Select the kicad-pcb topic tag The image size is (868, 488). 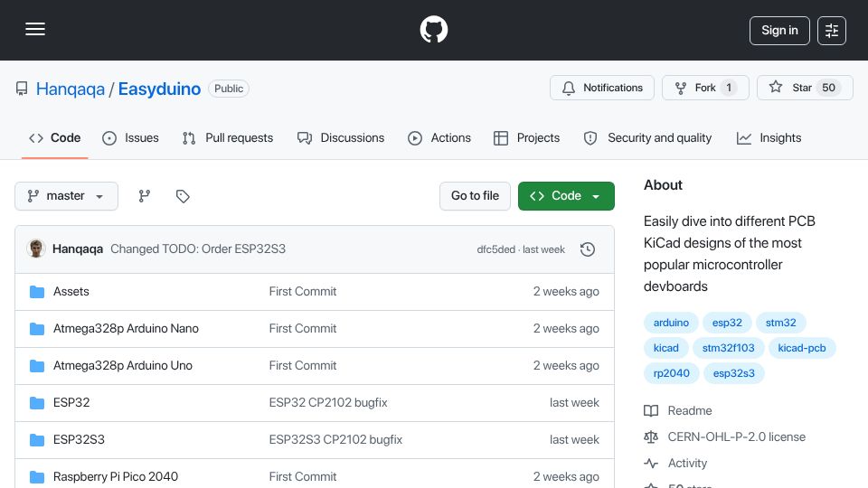coord(802,348)
